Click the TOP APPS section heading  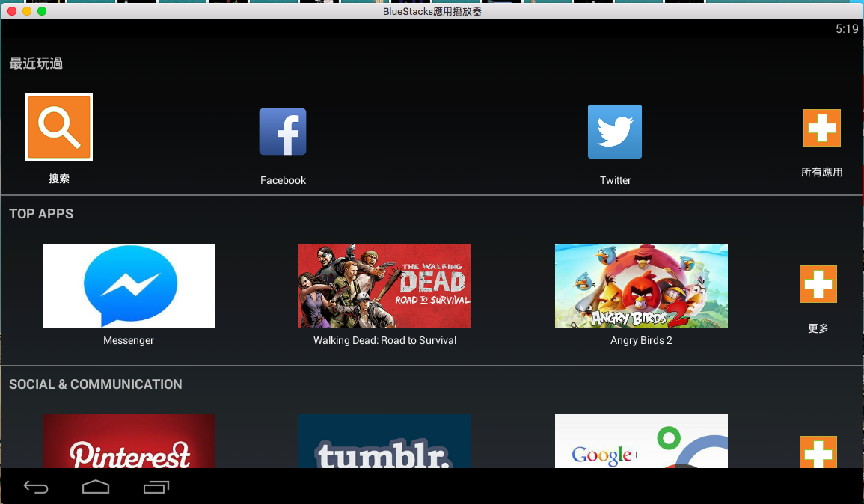point(41,214)
